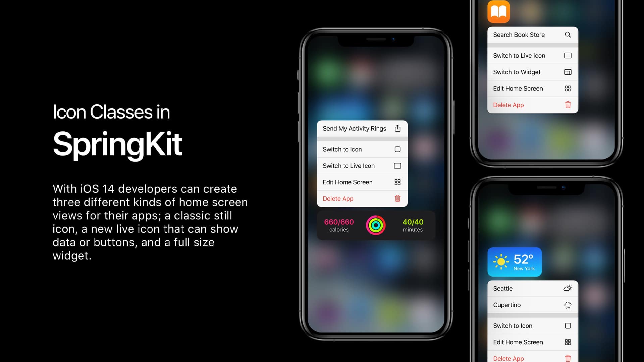644x362 pixels.
Task: Select Seattle weather location entry
Action: (531, 288)
